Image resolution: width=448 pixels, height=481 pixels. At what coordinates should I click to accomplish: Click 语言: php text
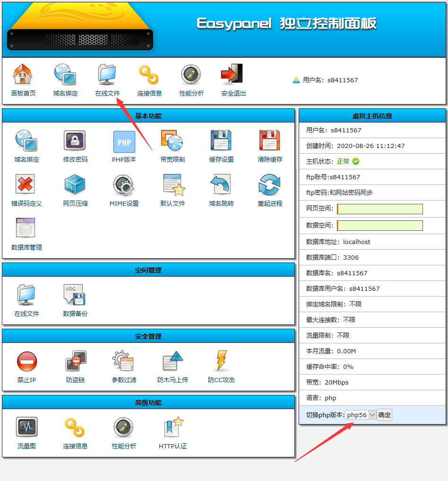point(321,398)
